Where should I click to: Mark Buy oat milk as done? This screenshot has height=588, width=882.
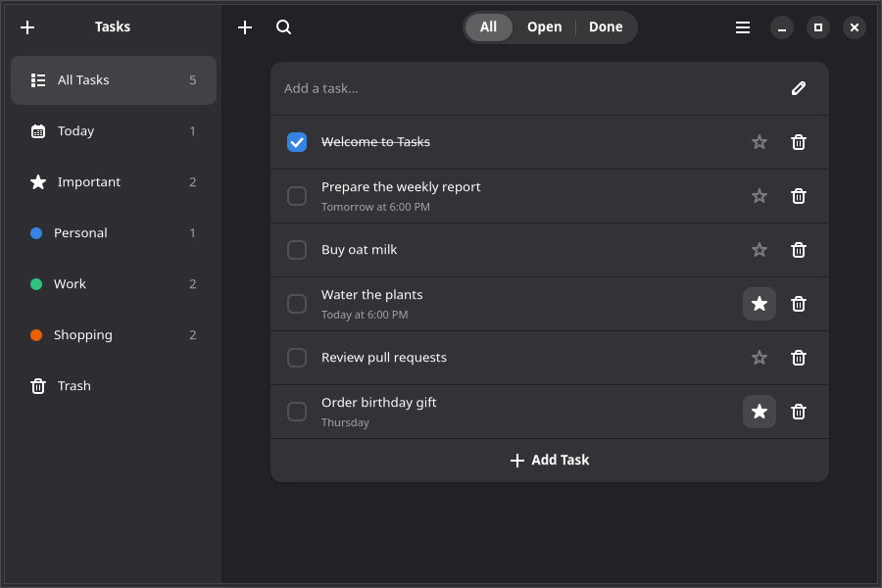coord(296,250)
